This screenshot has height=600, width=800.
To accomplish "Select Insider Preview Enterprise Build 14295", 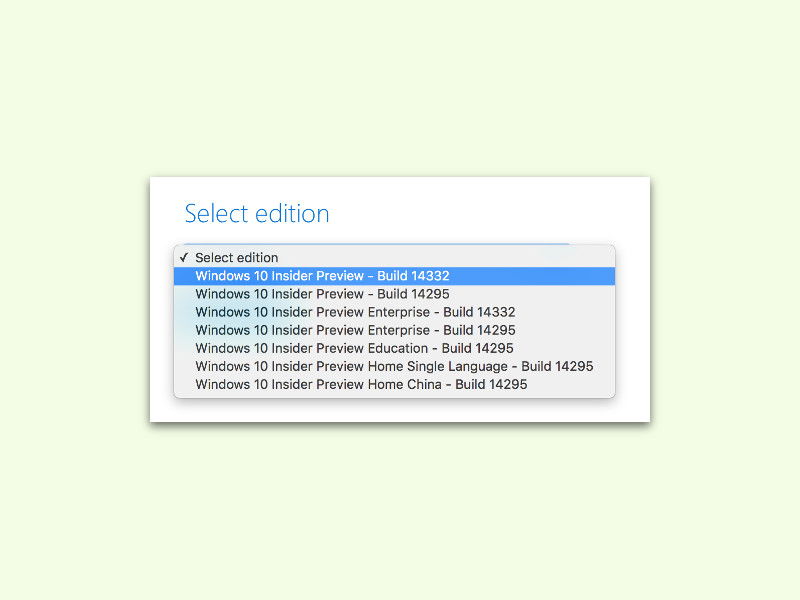I will pyautogui.click(x=394, y=330).
